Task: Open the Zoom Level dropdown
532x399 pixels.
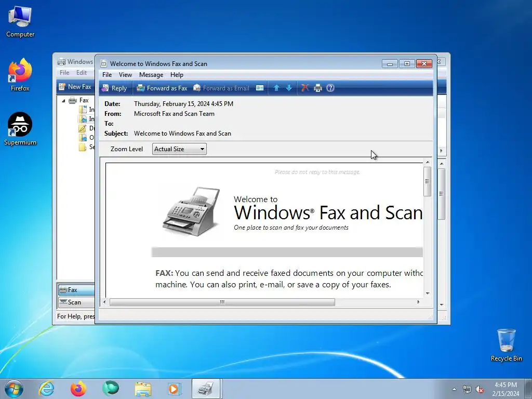Action: [x=179, y=149]
